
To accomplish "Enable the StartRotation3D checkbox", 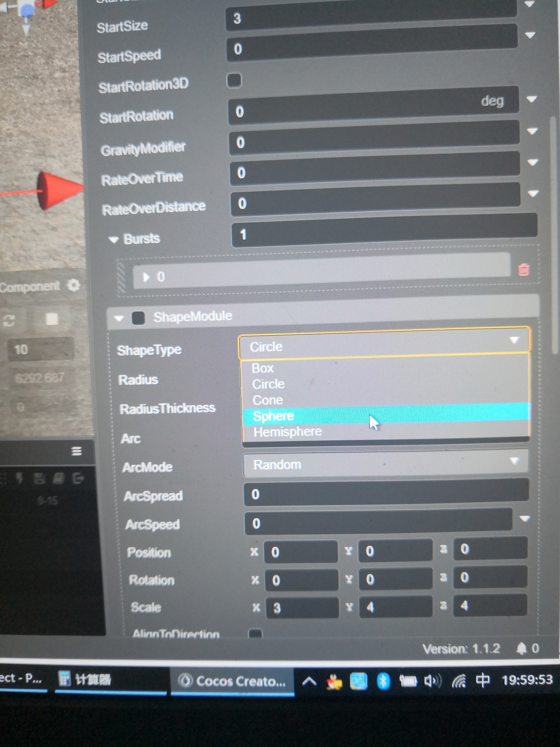I will coord(234,80).
